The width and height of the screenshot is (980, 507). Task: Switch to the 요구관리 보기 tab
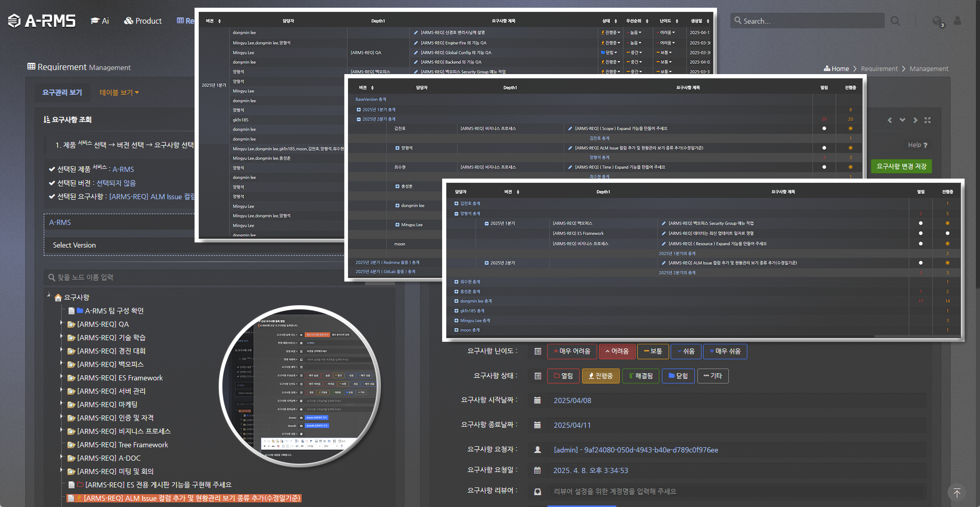click(x=62, y=93)
